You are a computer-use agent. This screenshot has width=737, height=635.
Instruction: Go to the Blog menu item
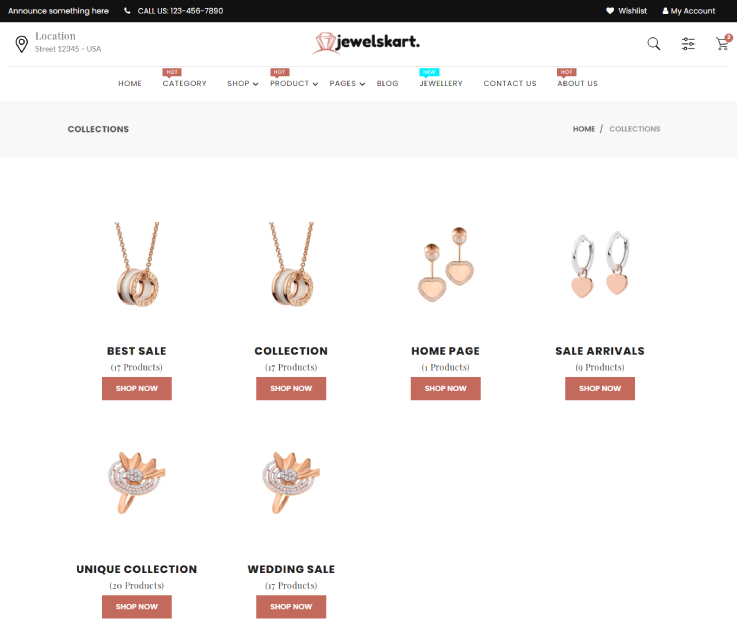387,84
